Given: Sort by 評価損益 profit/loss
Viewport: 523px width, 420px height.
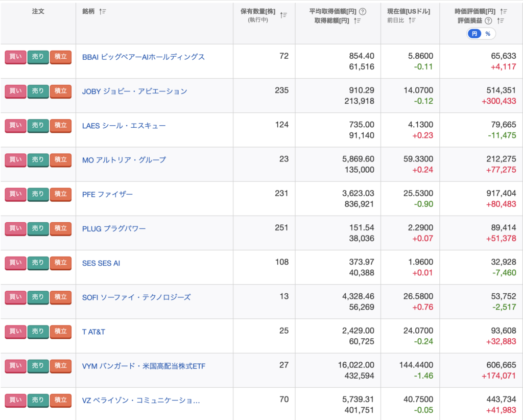Looking at the screenshot, I should click(501, 20).
